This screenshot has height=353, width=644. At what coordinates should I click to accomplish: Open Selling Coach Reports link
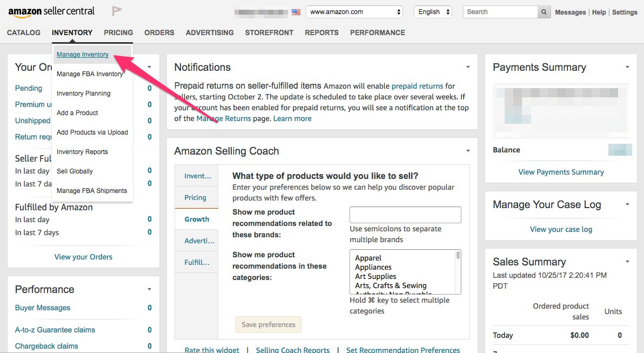coord(292,350)
